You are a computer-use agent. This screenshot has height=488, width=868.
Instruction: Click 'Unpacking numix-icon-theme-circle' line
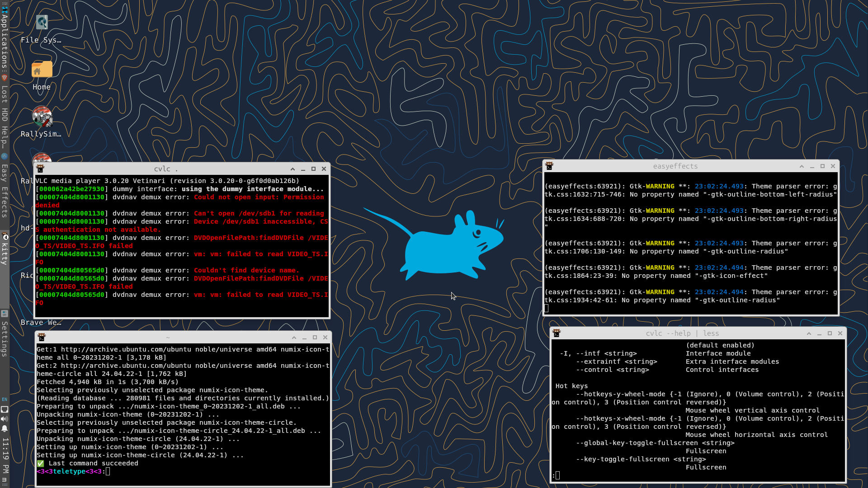coord(138,439)
